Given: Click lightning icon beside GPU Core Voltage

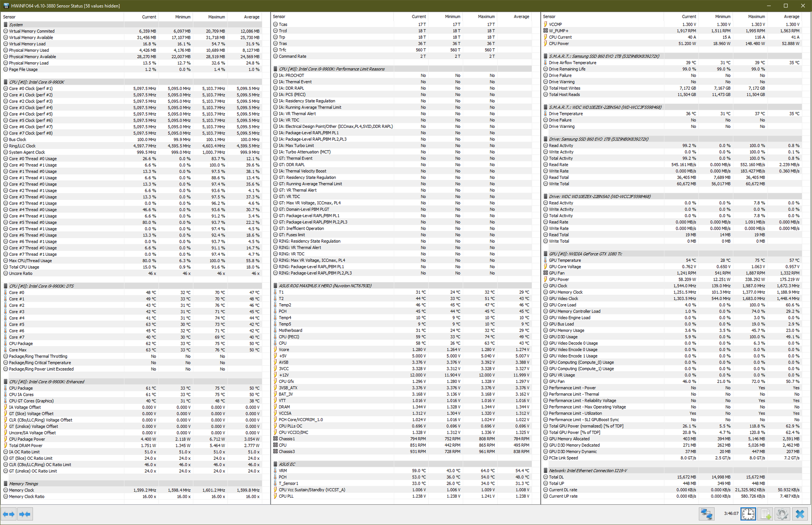Looking at the screenshot, I should coord(546,267).
